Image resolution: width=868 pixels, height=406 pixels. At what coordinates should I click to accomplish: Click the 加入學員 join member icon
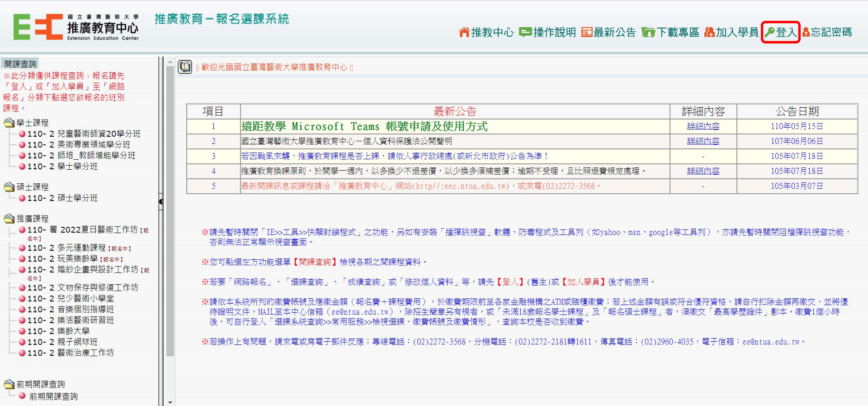[x=709, y=32]
